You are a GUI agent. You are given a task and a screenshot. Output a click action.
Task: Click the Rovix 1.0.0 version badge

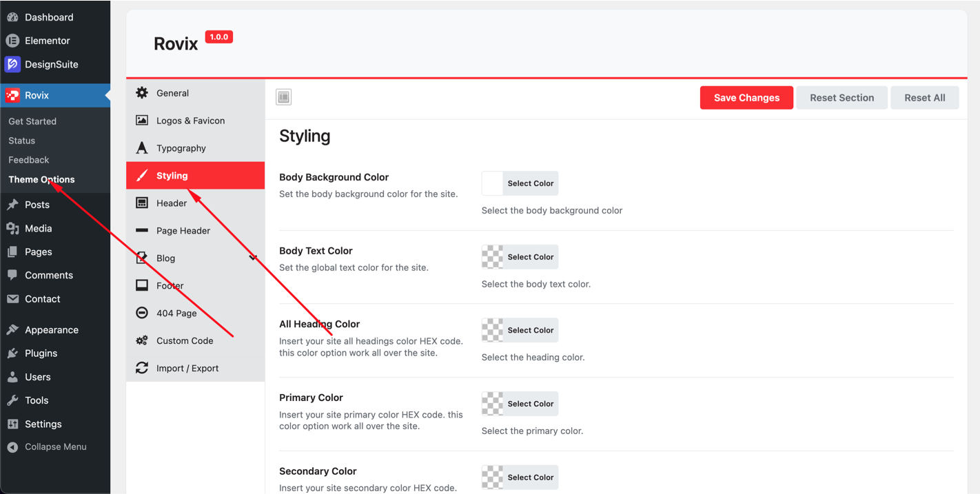(x=219, y=37)
